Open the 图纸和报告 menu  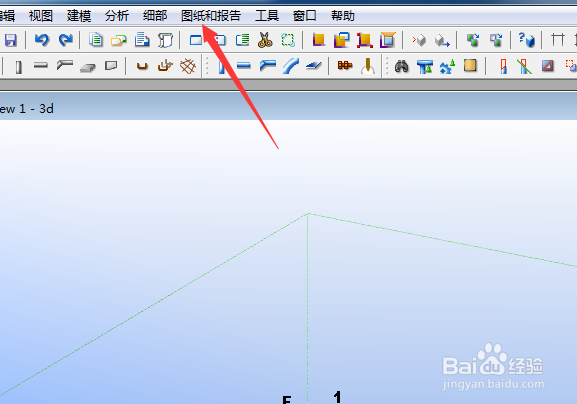point(211,16)
